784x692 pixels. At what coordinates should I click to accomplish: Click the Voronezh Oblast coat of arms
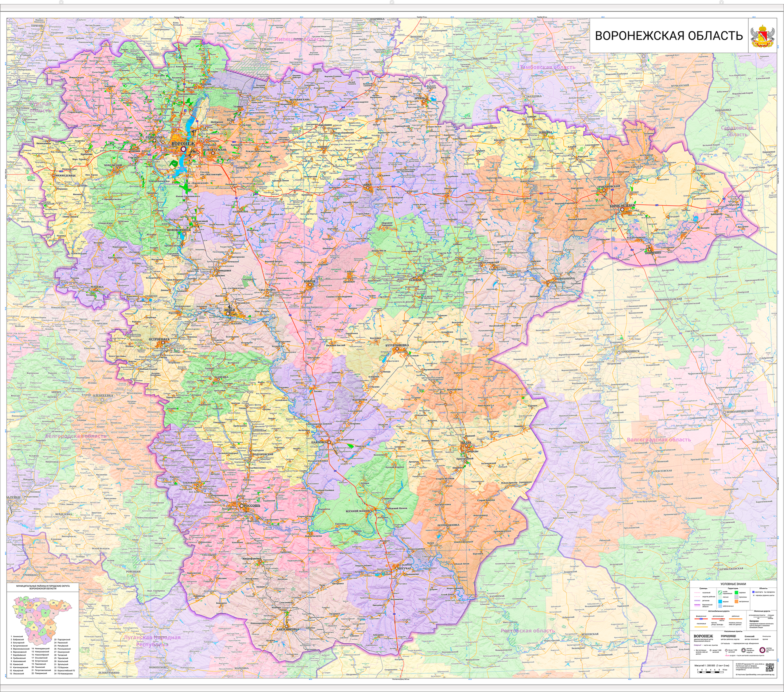click(x=762, y=36)
